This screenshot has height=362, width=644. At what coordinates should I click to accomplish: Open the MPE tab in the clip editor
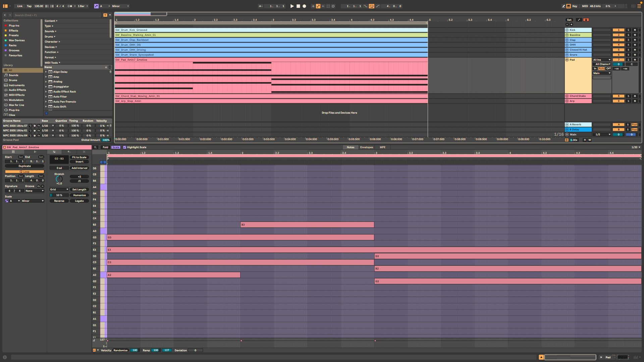[382, 147]
